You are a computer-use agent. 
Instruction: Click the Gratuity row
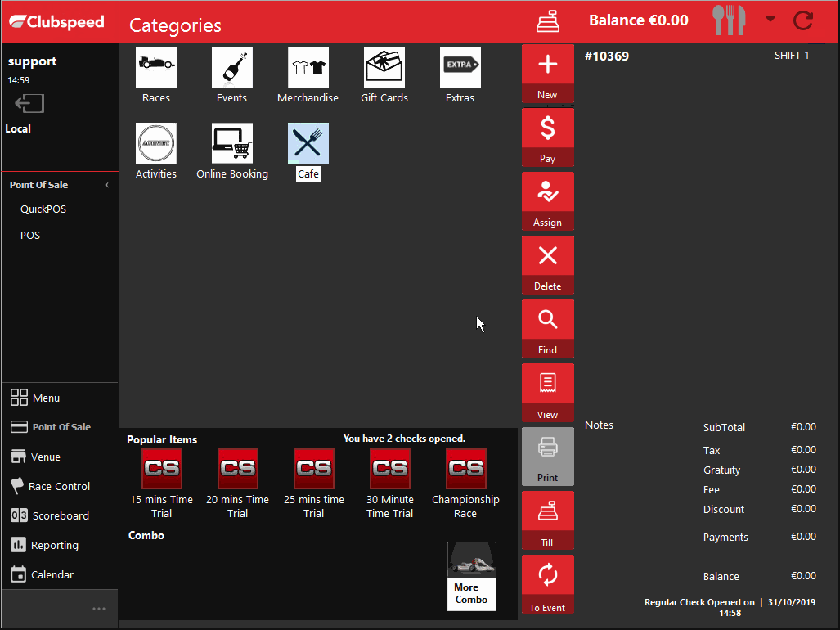coord(760,470)
